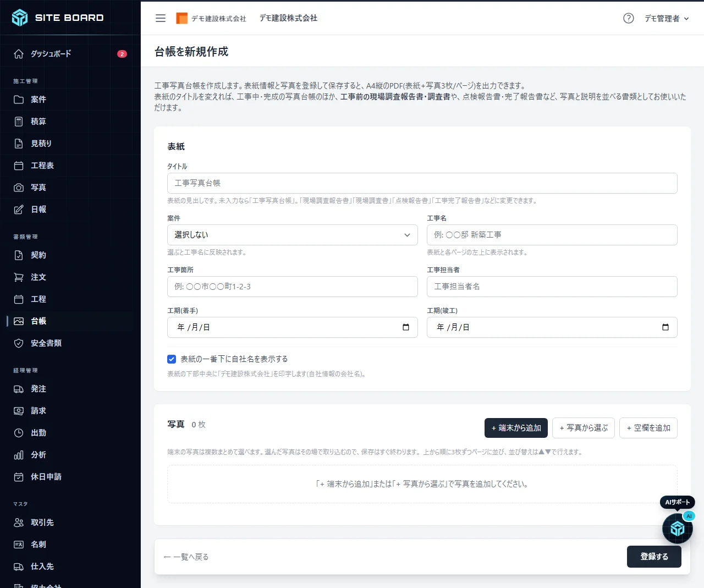
Task: Click the 契約 document check icon
Action: point(19,255)
